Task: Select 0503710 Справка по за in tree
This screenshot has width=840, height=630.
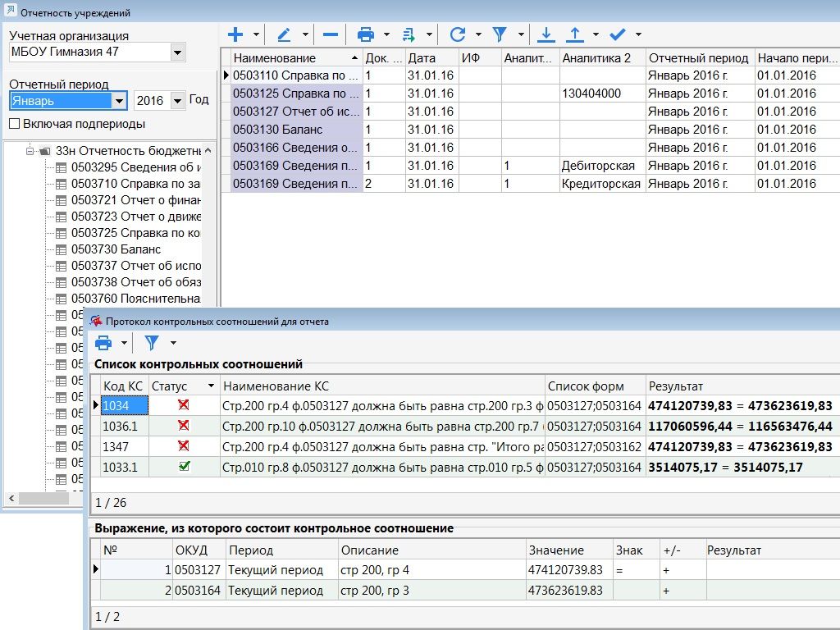Action: (x=135, y=184)
